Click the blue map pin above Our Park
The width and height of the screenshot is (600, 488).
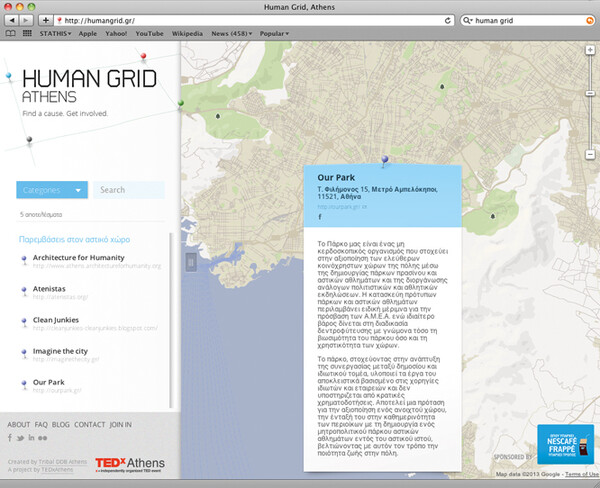(384, 158)
